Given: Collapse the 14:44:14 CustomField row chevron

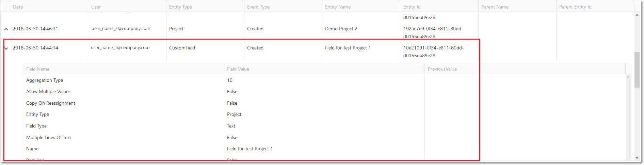Looking at the screenshot, I should point(6,48).
